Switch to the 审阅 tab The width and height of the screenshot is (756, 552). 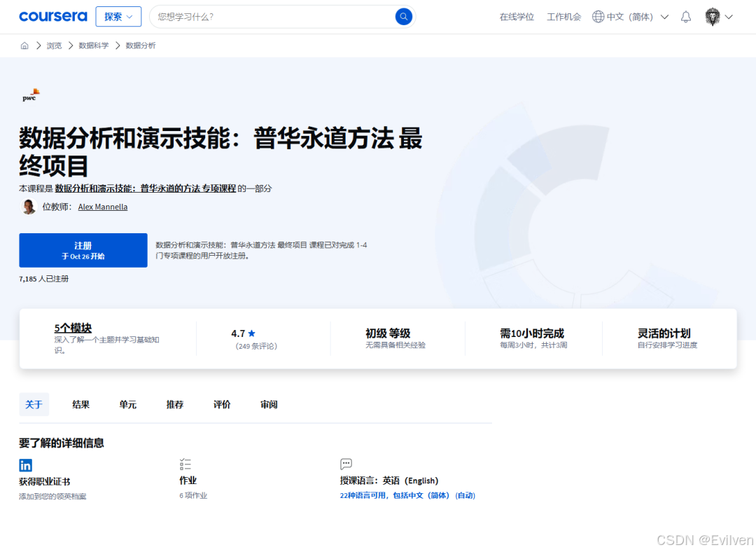pos(269,404)
